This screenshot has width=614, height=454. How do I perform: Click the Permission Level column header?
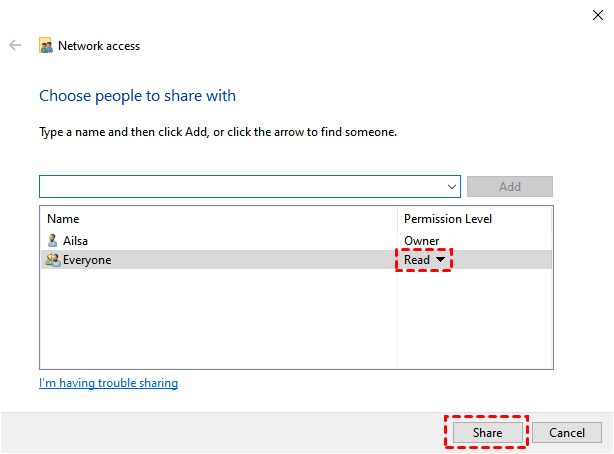point(447,219)
